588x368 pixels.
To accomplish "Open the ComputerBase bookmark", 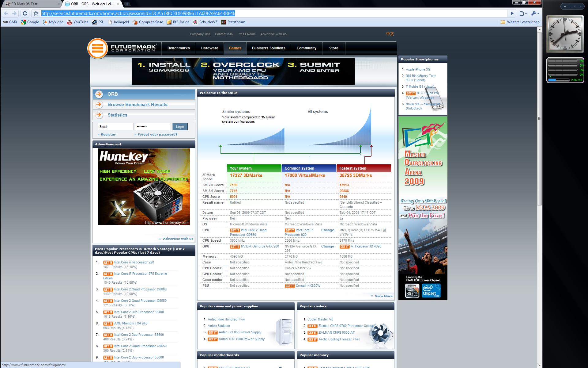I will coord(148,22).
